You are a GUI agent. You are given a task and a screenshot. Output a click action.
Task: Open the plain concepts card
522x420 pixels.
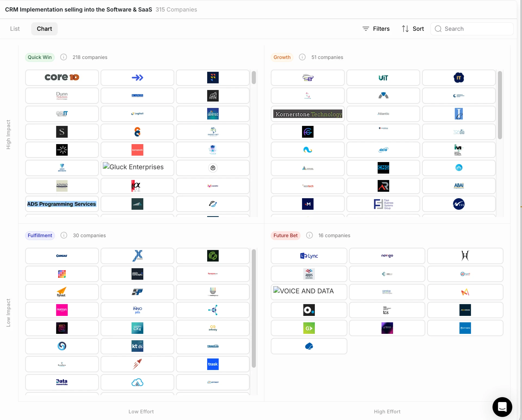(x=137, y=274)
